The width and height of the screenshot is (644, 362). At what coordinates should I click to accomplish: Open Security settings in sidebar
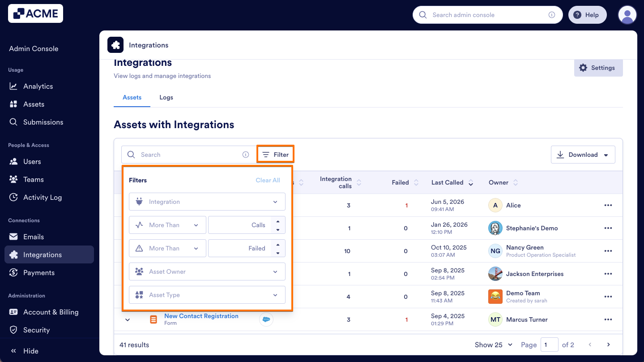(x=36, y=330)
